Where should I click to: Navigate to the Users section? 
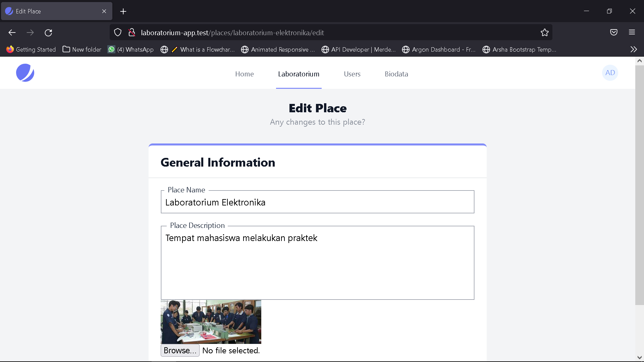[x=352, y=74]
